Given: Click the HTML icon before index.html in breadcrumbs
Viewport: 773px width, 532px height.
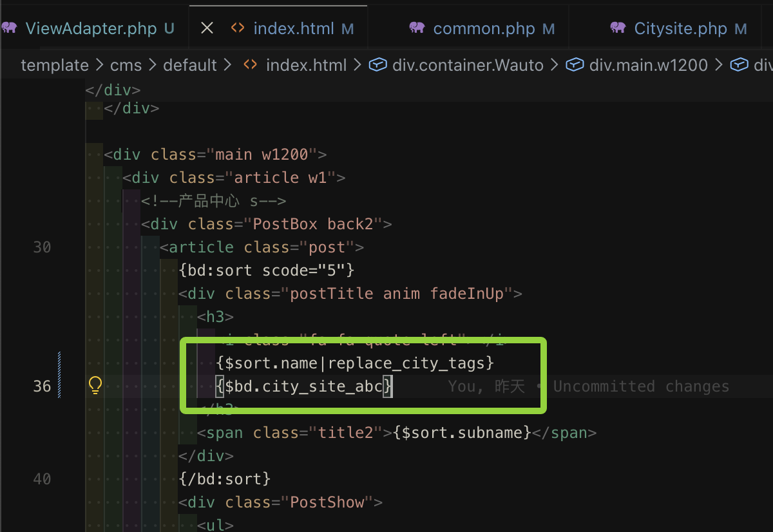Looking at the screenshot, I should pos(250,64).
